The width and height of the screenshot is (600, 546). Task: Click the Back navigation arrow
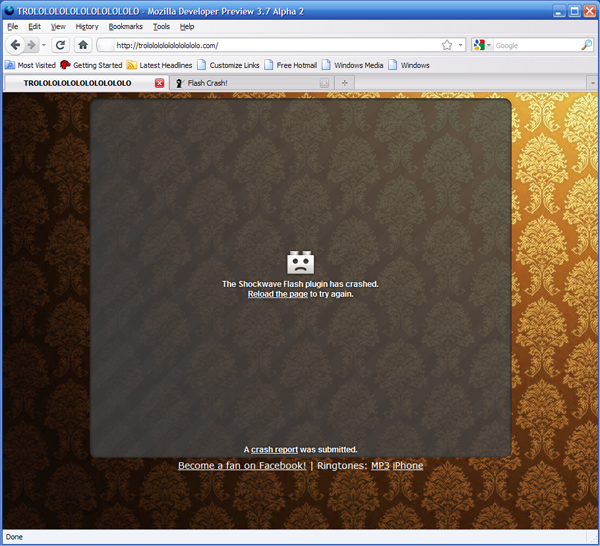[15, 45]
